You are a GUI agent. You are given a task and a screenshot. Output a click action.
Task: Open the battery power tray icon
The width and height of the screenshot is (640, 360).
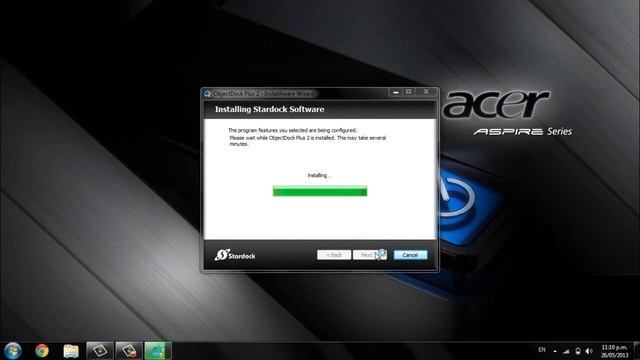pyautogui.click(x=578, y=351)
